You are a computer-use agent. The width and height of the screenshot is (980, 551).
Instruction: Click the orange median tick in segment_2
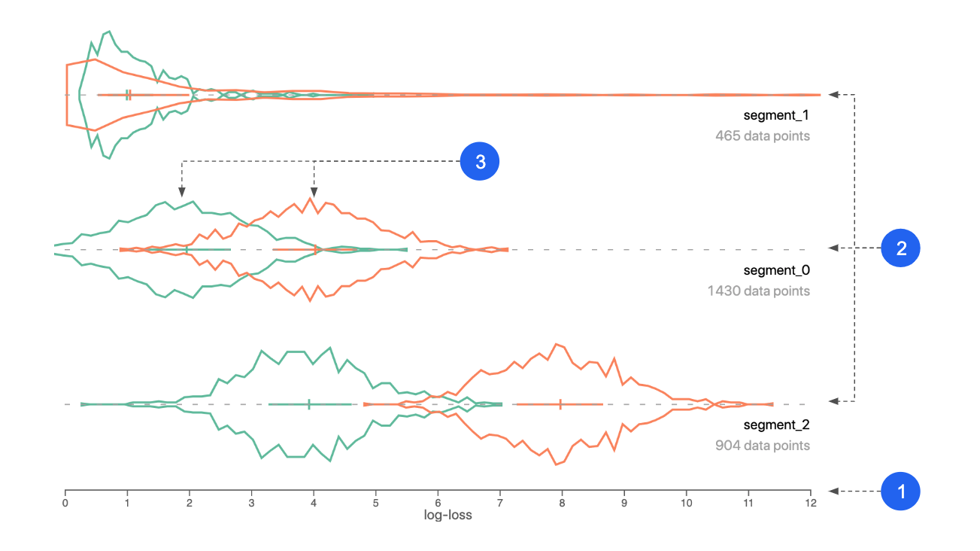[560, 404]
